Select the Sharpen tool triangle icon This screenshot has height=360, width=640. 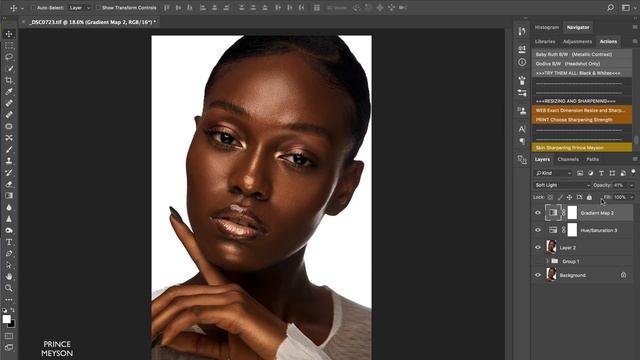pos(9,219)
